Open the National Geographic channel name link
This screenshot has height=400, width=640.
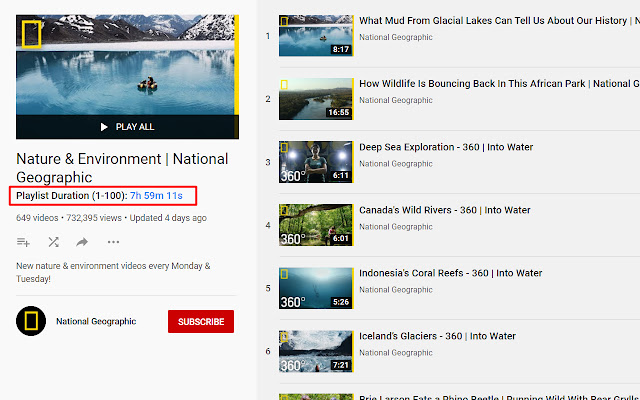[96, 321]
